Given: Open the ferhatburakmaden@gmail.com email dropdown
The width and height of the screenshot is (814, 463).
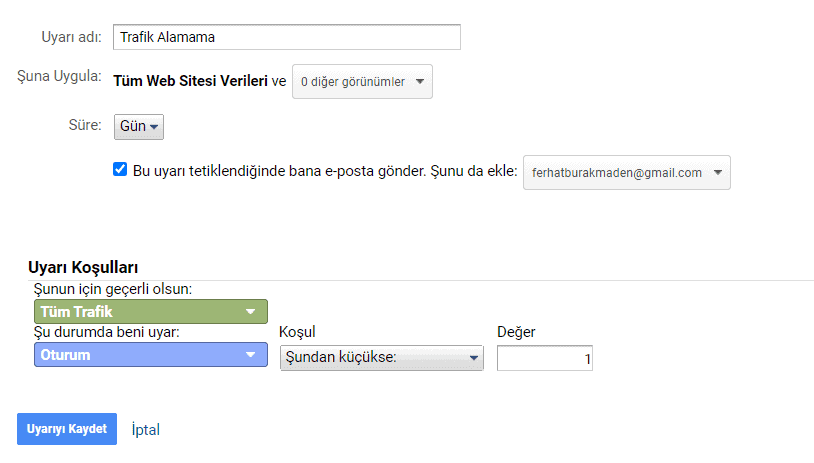Looking at the screenshot, I should tap(627, 172).
